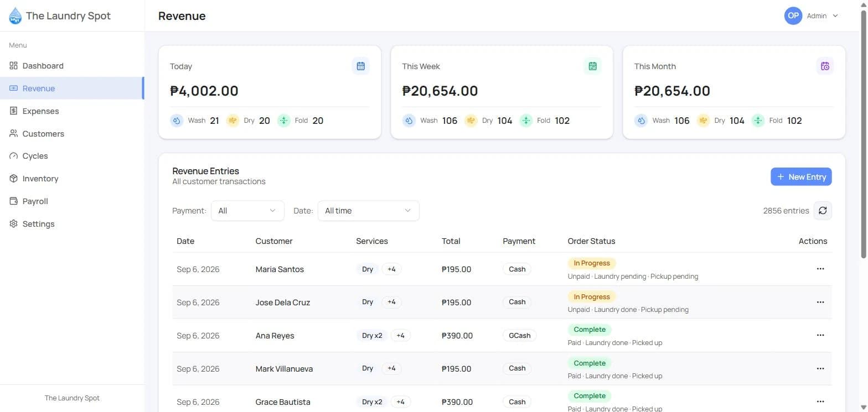The width and height of the screenshot is (868, 412).
Task: Refresh the revenue entries list
Action: coord(823,211)
